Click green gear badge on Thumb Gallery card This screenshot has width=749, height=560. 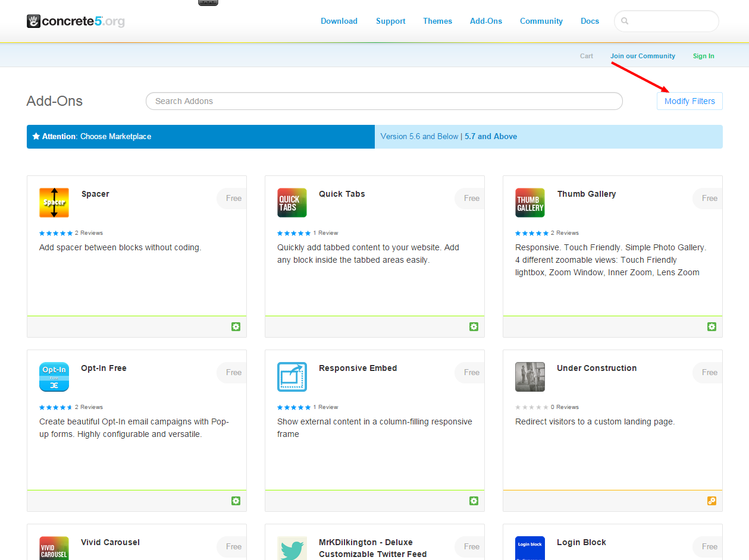pyautogui.click(x=712, y=327)
